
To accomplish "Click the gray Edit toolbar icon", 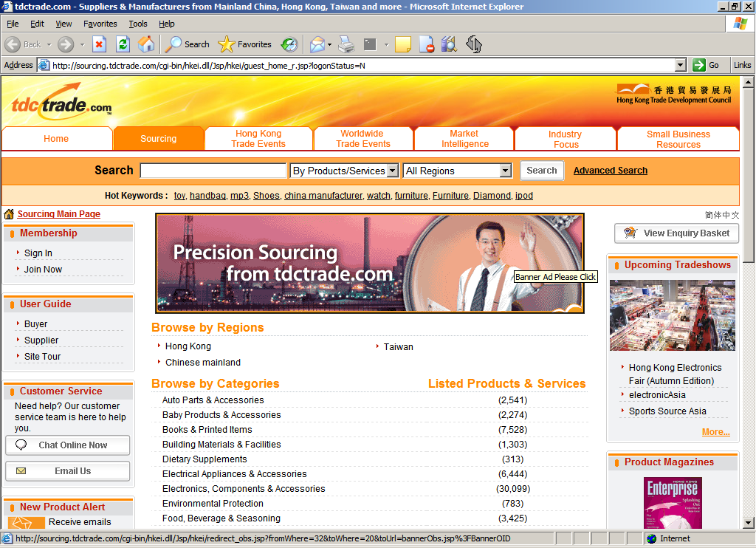I will [x=370, y=44].
